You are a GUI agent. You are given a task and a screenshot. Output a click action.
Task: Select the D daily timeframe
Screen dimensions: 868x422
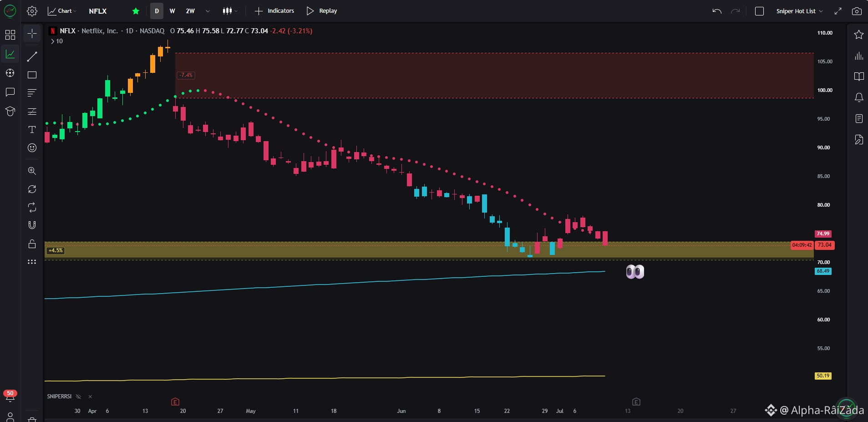tap(157, 11)
